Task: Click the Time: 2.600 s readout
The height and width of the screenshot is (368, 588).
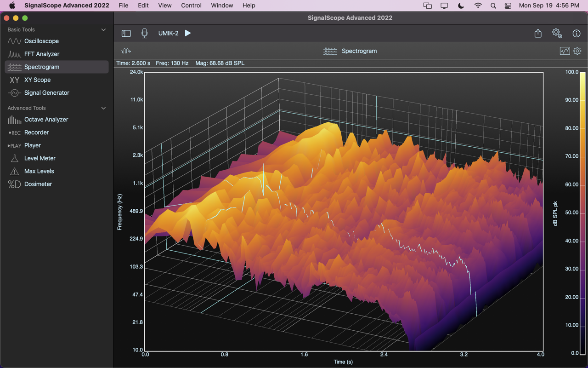Action: (133, 63)
